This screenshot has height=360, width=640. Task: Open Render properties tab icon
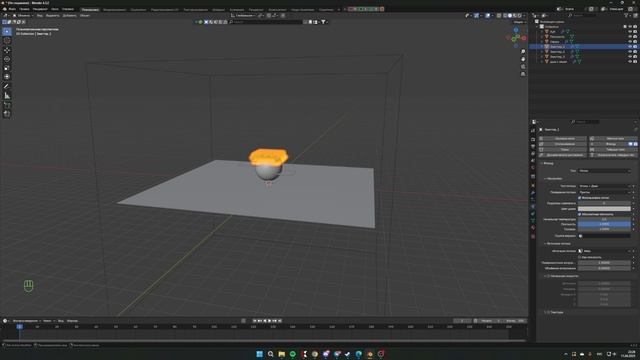click(x=533, y=140)
